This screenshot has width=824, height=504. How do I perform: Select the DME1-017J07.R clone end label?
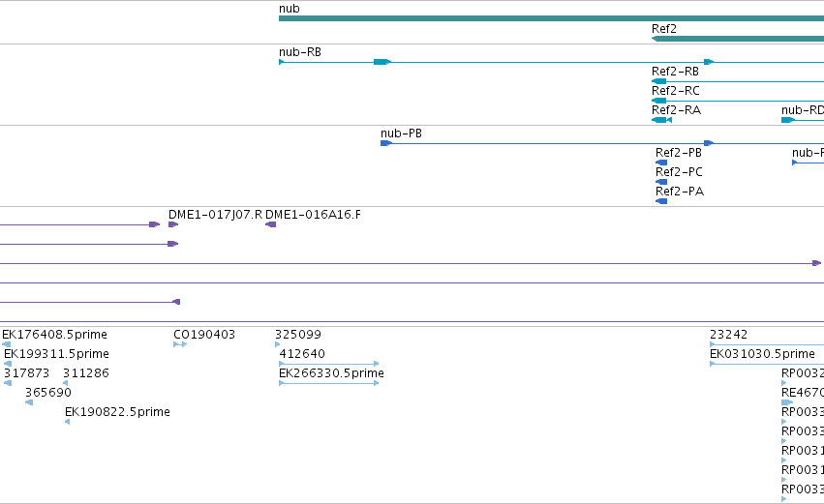click(216, 215)
